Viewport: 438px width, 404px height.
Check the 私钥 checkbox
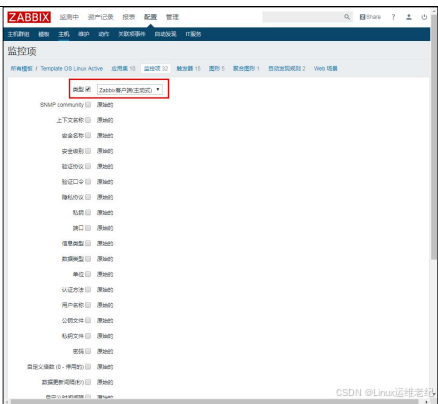coord(88,212)
